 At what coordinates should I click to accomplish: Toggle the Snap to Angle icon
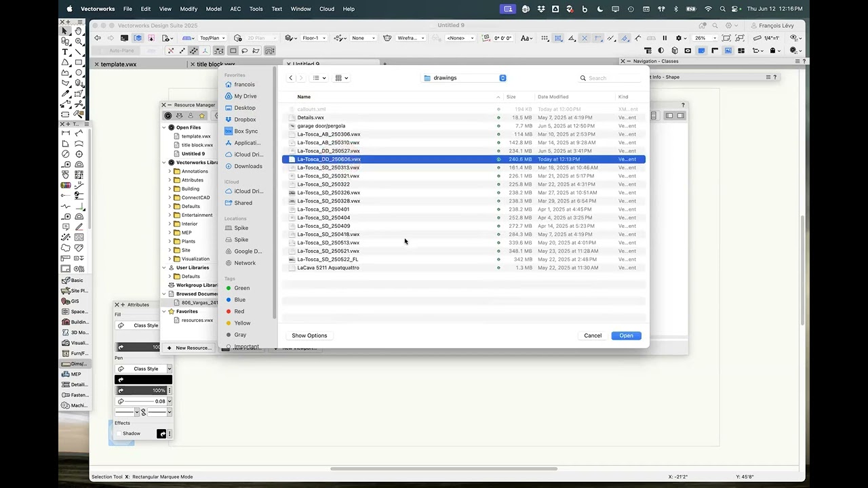(571, 38)
